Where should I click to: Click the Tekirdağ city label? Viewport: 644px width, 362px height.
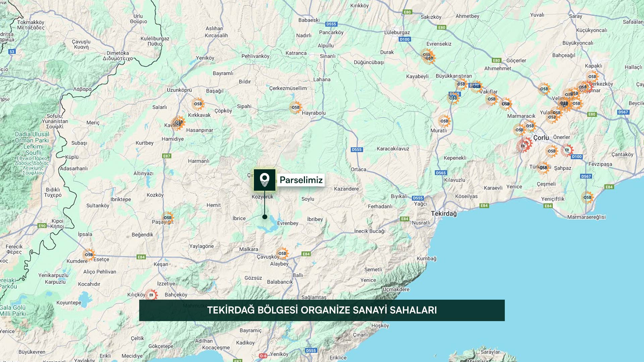pyautogui.click(x=444, y=214)
